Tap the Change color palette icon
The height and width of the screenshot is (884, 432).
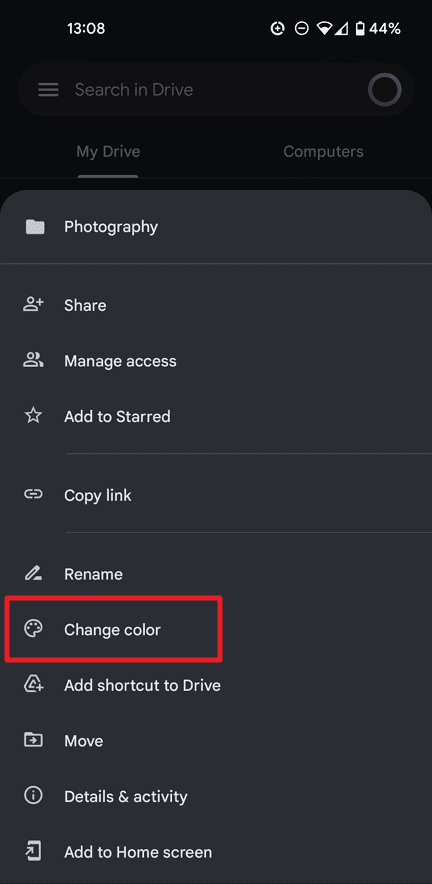click(x=33, y=629)
